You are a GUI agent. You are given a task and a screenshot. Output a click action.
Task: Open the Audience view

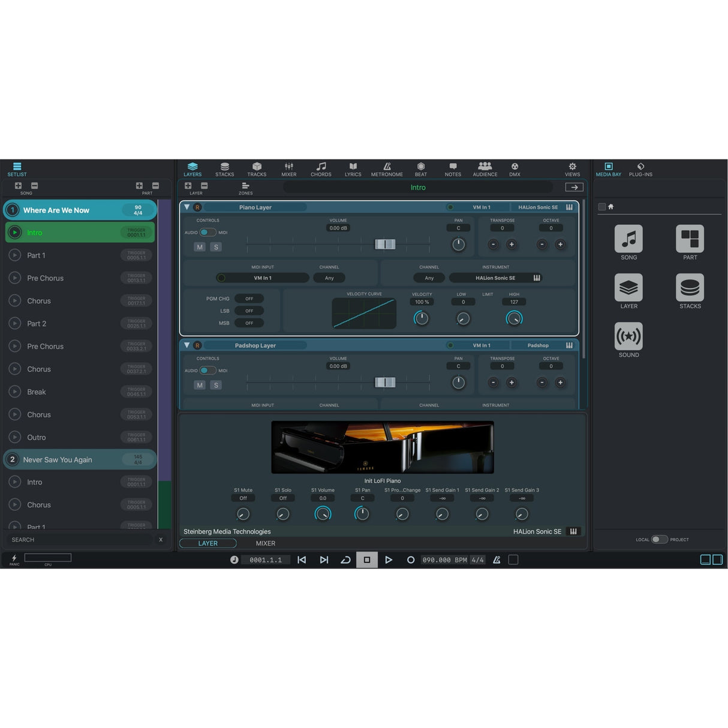(x=485, y=169)
